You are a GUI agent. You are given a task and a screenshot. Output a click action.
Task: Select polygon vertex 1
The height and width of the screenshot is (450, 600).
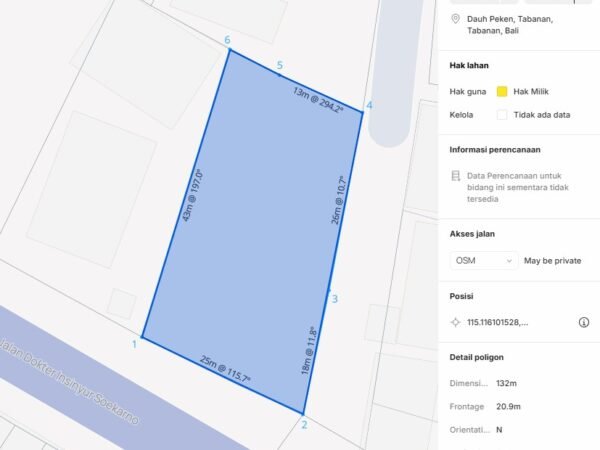(142, 337)
